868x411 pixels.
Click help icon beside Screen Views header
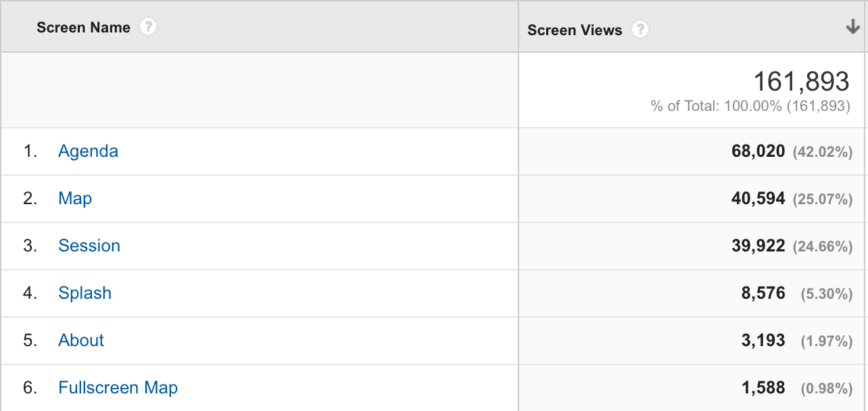pos(640,30)
